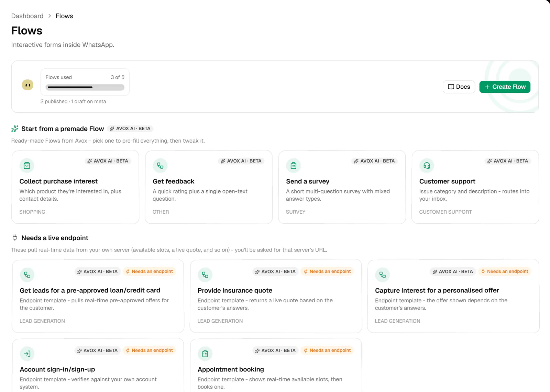This screenshot has width=550, height=392.
Task: Click Needs an endpoint badge on insurance quote card
Action: point(327,271)
